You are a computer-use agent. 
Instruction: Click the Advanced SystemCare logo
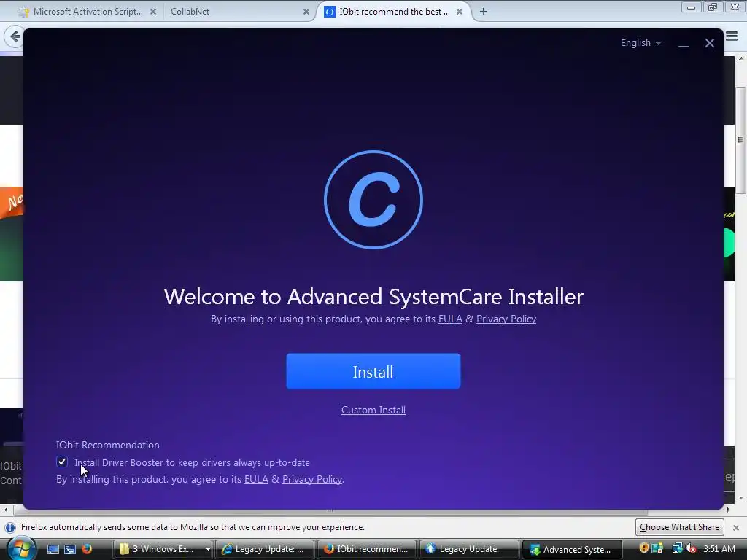coord(373,200)
